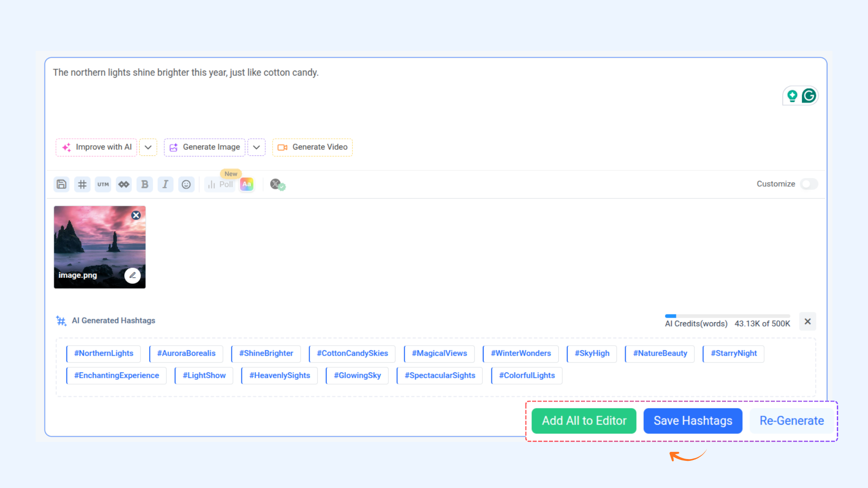Enable the Customize toggle

pos(809,184)
